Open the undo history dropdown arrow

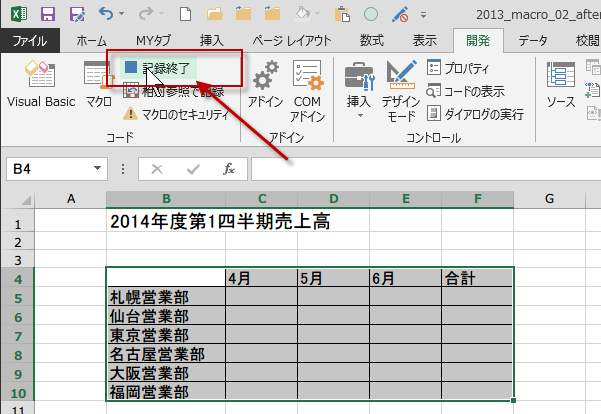(122, 14)
